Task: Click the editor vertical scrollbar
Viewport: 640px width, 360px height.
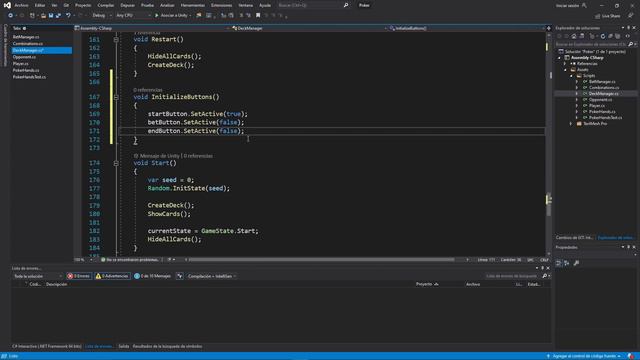Action: 549,143
